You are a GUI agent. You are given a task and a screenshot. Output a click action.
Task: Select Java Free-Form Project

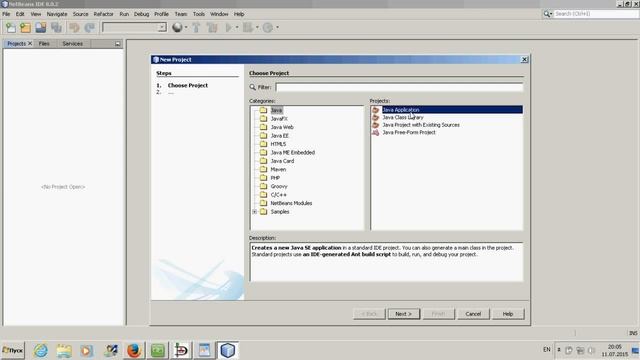coord(409,132)
